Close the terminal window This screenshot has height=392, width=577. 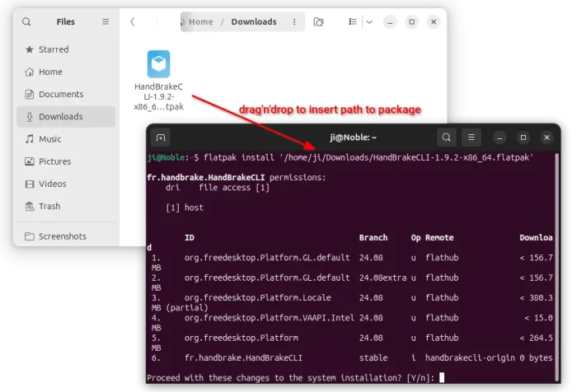(547, 138)
